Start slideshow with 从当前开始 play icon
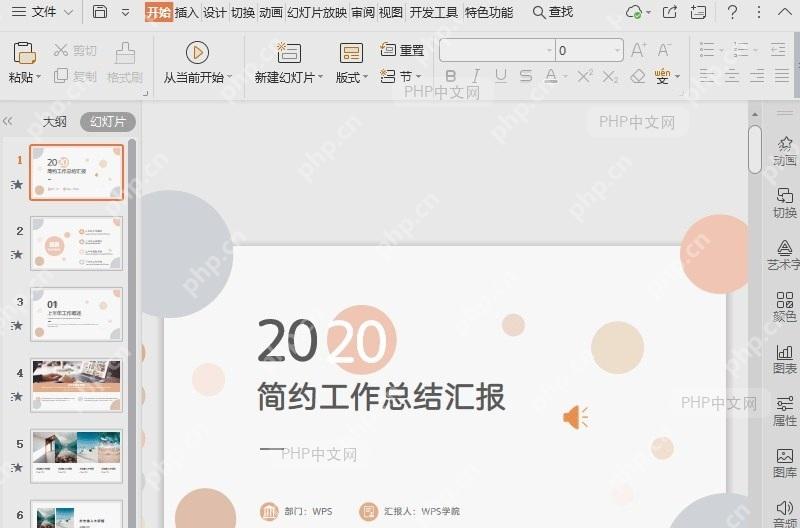800x528 pixels. [x=197, y=53]
